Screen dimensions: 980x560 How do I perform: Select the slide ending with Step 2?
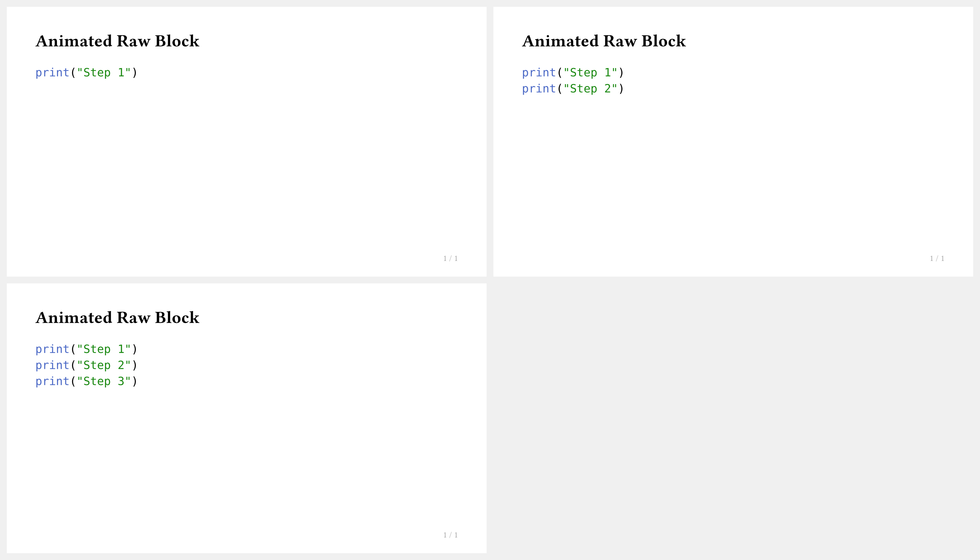click(733, 173)
